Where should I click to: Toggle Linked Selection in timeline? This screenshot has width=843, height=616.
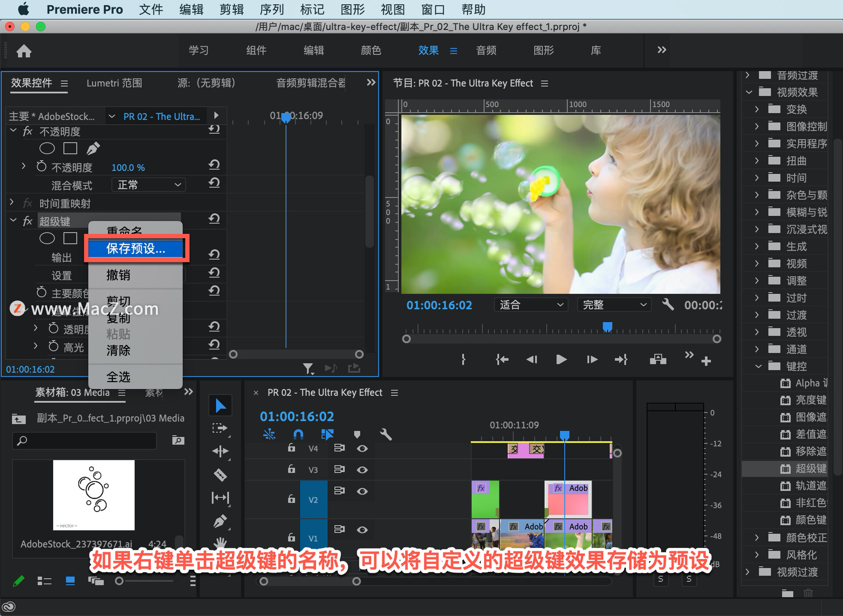pos(327,434)
